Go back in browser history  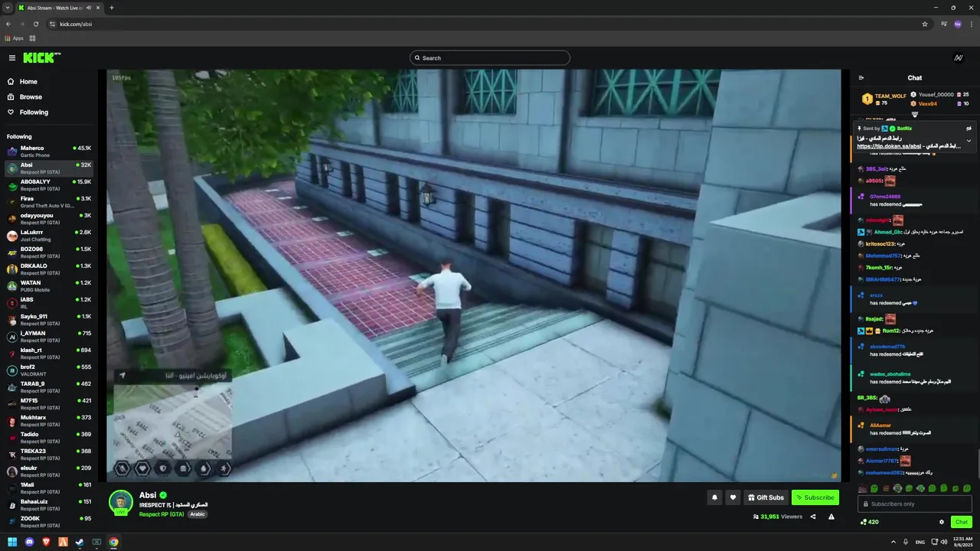pyautogui.click(x=8, y=24)
